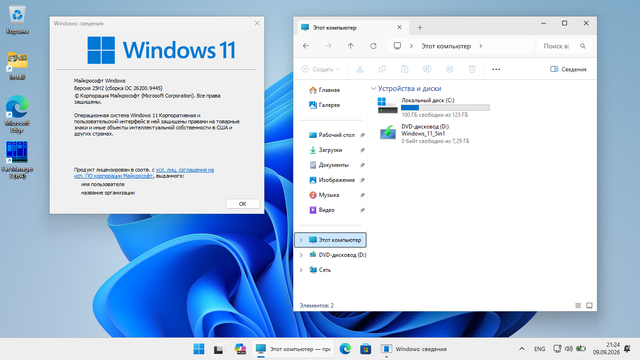640x360 pixels.
Task: Open the Far Manager desktop shortcut
Action: tap(17, 160)
